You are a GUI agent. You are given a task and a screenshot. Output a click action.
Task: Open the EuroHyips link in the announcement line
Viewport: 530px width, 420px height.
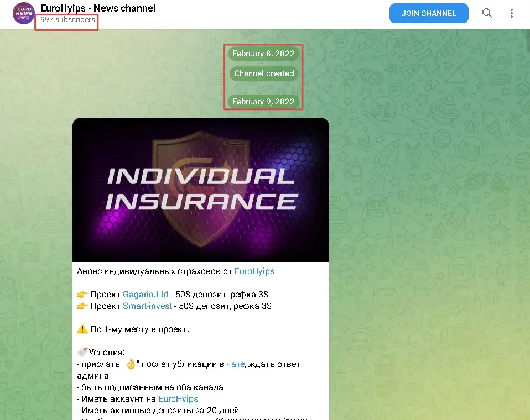pos(254,271)
